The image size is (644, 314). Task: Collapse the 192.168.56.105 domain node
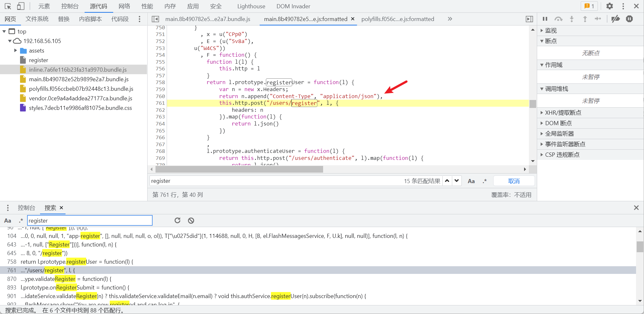[x=10, y=41]
